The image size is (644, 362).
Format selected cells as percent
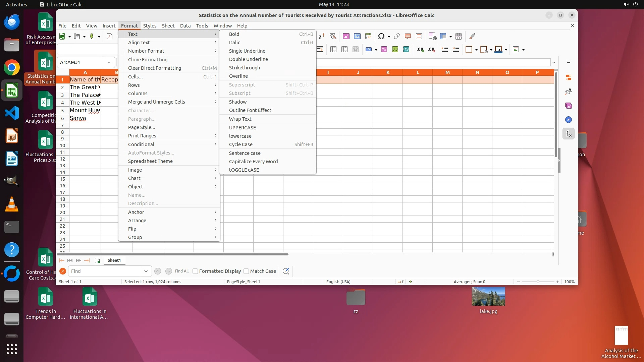tap(384, 50)
